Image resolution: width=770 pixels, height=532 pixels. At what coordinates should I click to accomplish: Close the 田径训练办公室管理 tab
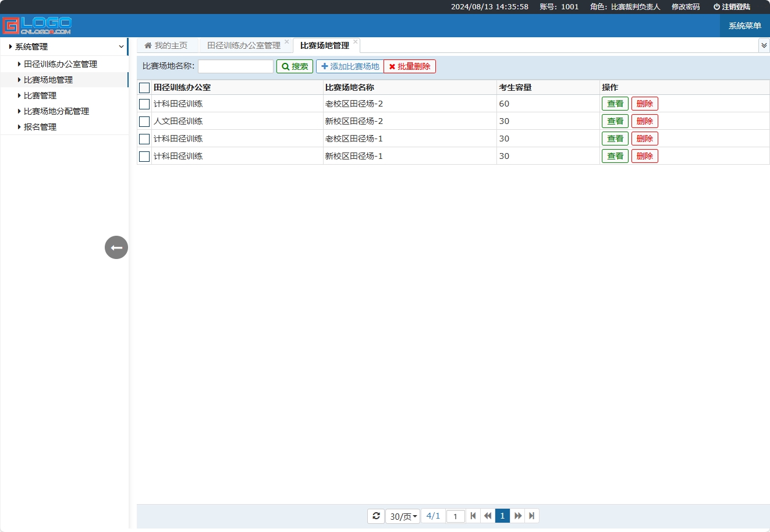[x=287, y=41]
